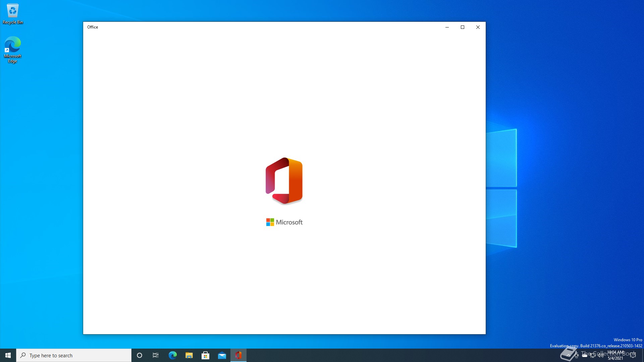The image size is (644, 362).
Task: Expand hidden system tray icons chevron
Action: coord(568,355)
